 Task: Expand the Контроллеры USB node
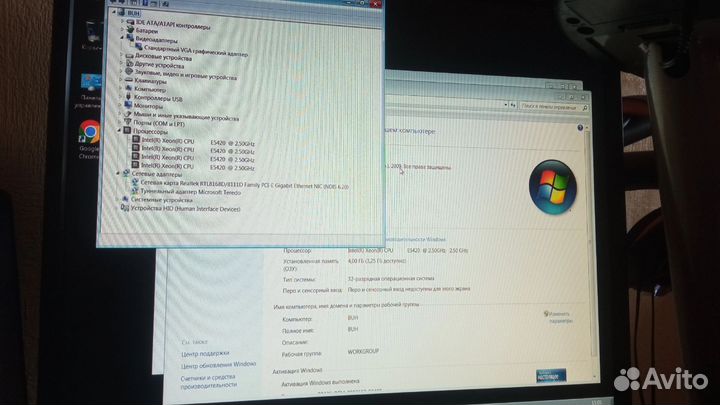[x=123, y=98]
